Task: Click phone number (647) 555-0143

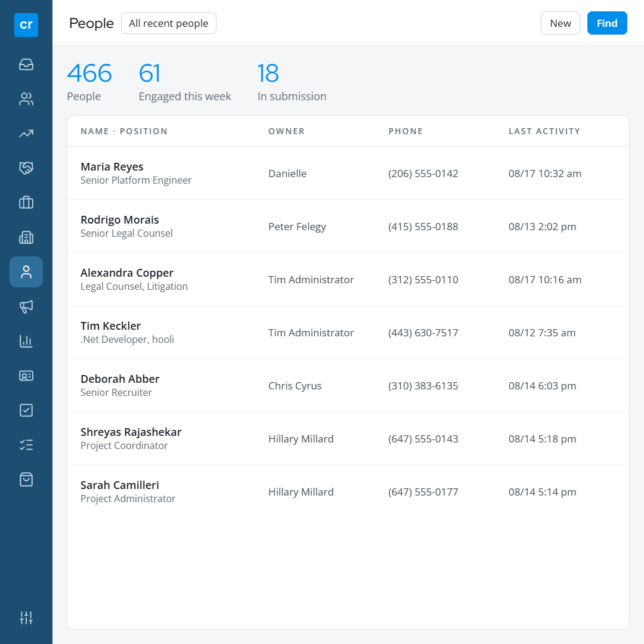Action: (423, 439)
